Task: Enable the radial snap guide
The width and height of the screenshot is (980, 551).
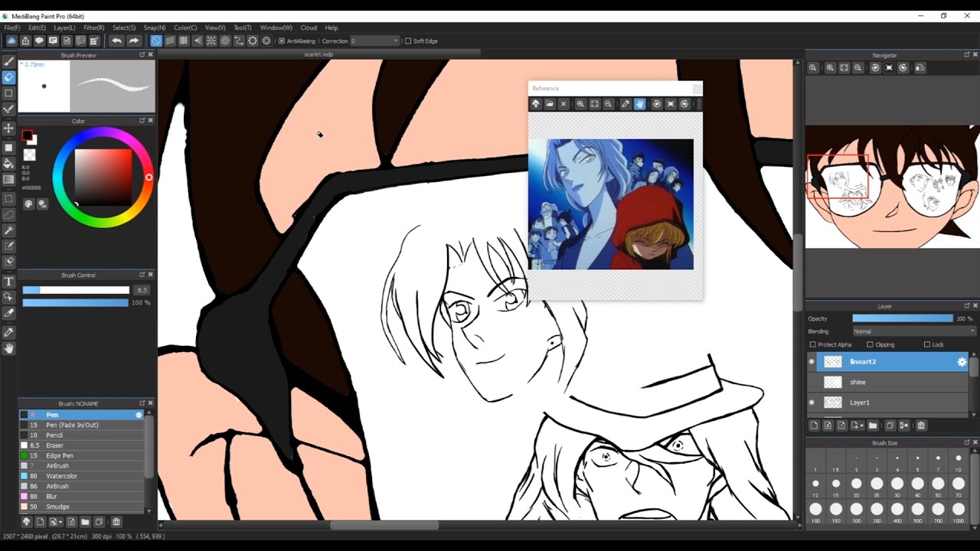Action: click(x=211, y=41)
